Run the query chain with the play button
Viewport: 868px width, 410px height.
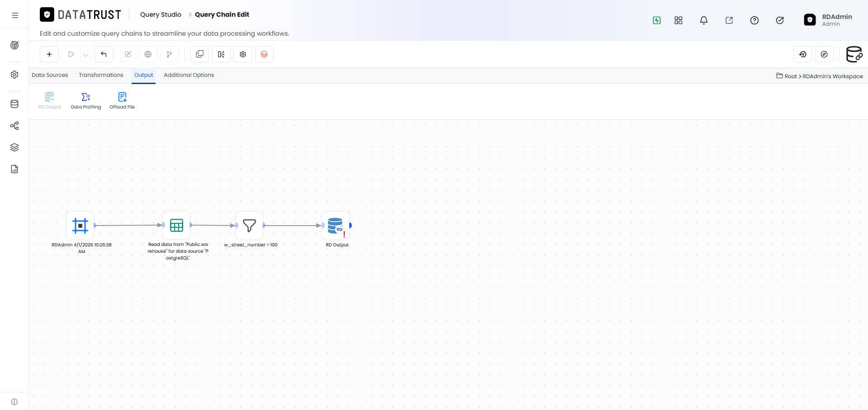tap(71, 54)
